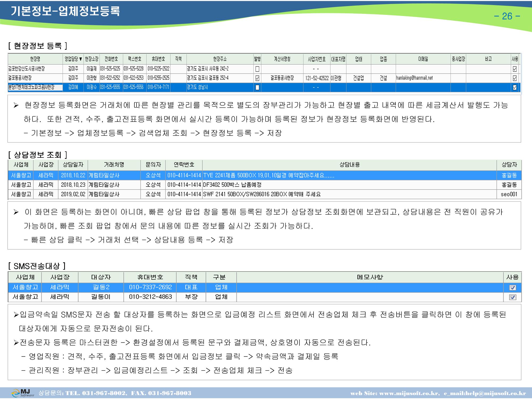532x399 pixels.
Task: Click the FAX. 031-967-8003 contact text
Action: (161, 393)
